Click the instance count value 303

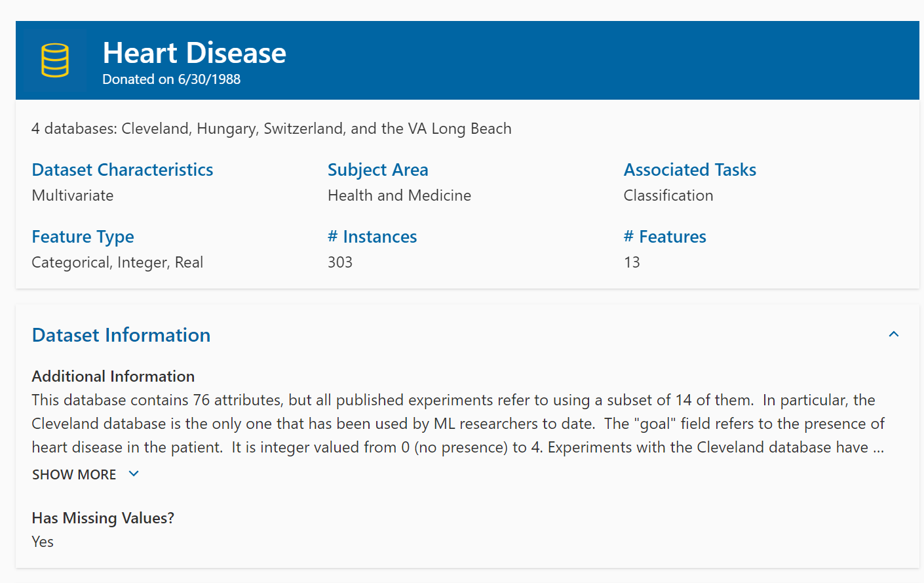point(339,262)
